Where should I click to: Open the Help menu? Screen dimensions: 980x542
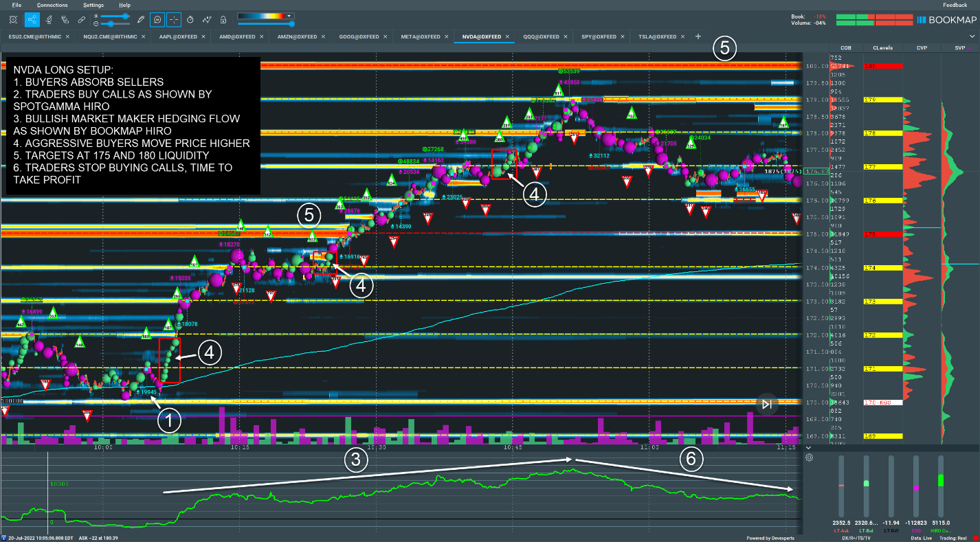pos(124,5)
